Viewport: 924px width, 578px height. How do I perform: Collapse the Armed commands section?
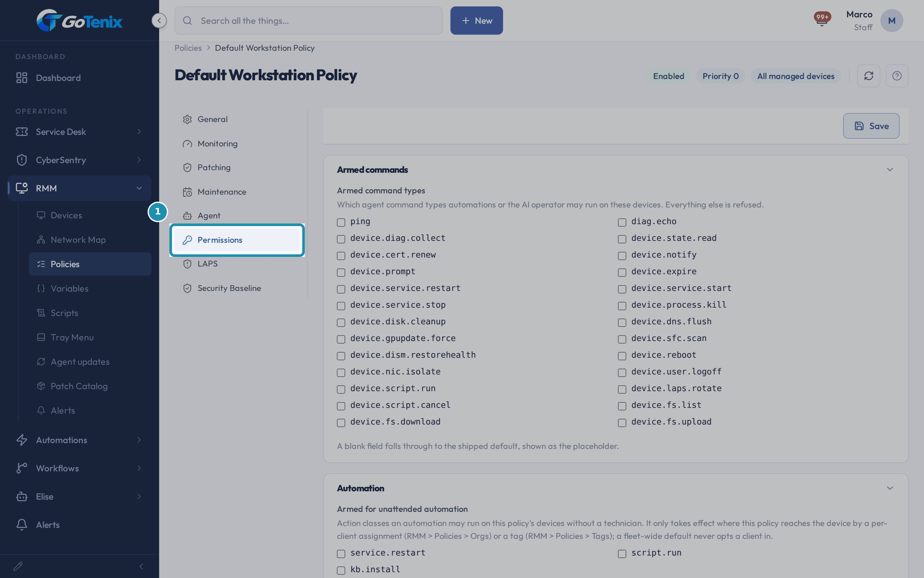(890, 169)
